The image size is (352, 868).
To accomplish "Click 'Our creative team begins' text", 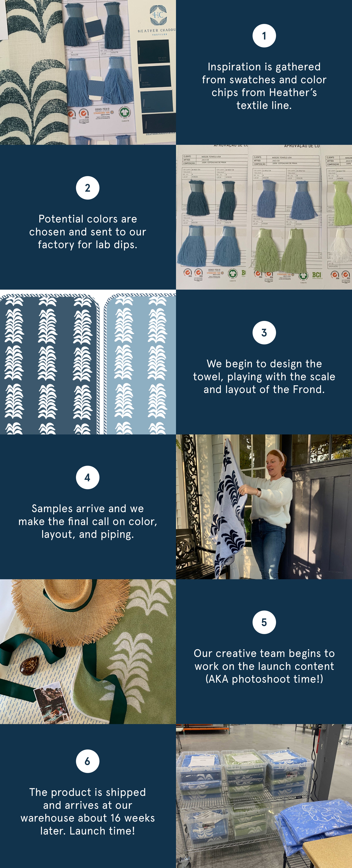I will [264, 666].
